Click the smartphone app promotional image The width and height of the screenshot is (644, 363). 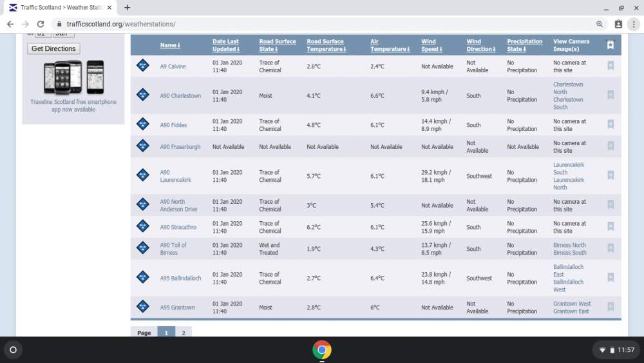coord(73,77)
